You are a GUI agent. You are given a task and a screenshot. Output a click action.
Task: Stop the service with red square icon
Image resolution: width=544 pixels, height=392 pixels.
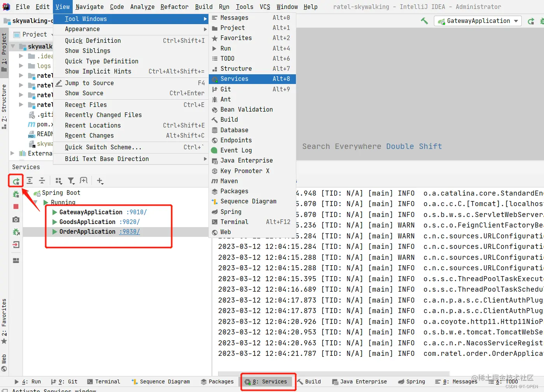[x=16, y=206]
